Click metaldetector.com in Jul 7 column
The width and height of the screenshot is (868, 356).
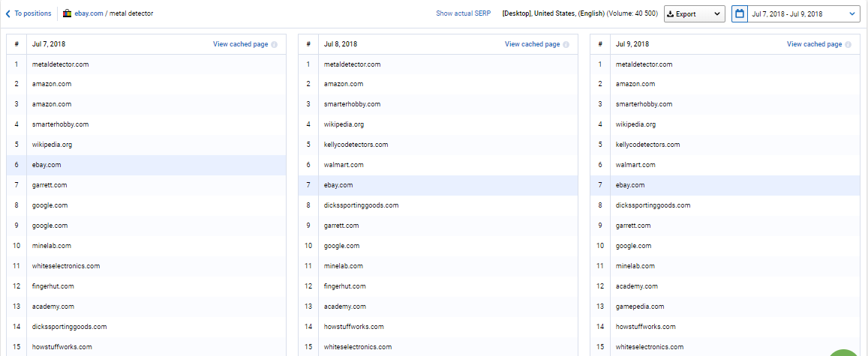(60, 64)
